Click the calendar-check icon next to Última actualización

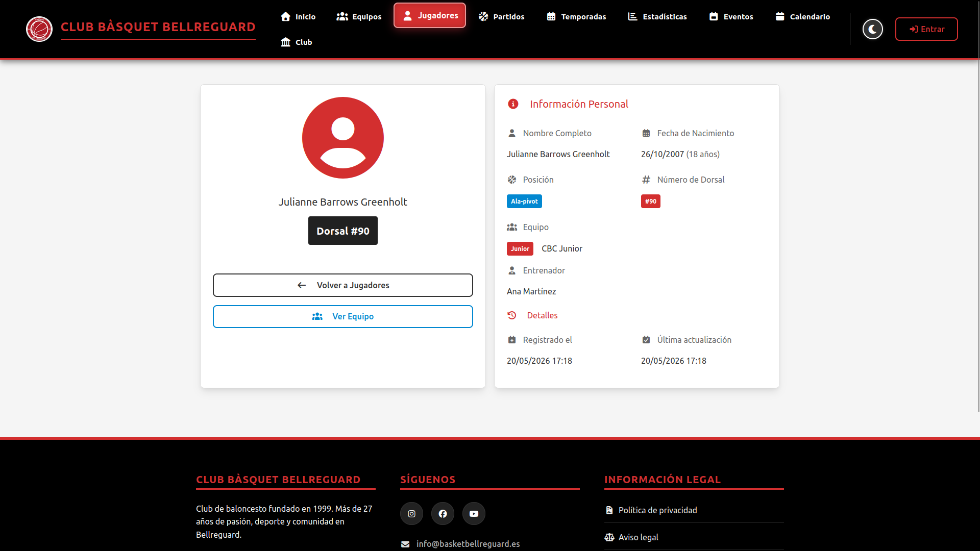[646, 340]
